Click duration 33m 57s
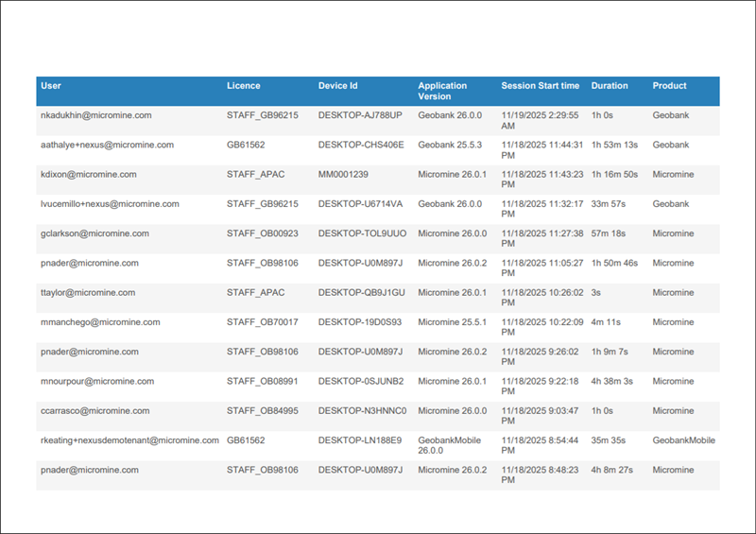Viewport: 756px width, 534px height. [x=608, y=204]
